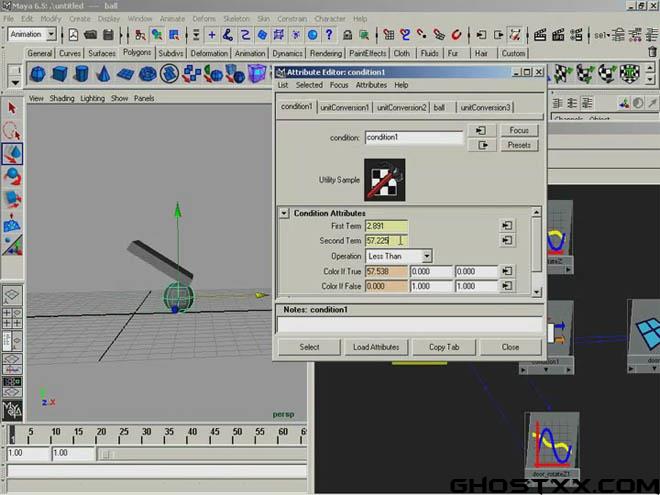Create a polygon cone from the shelf
The width and height of the screenshot is (660, 495).
pos(103,74)
